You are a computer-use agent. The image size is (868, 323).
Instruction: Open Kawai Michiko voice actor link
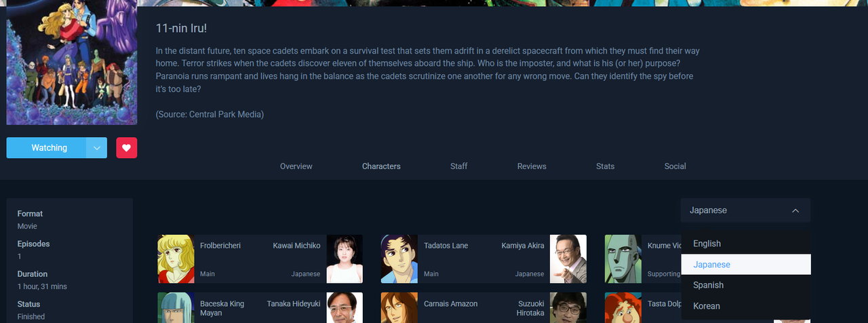pos(297,246)
